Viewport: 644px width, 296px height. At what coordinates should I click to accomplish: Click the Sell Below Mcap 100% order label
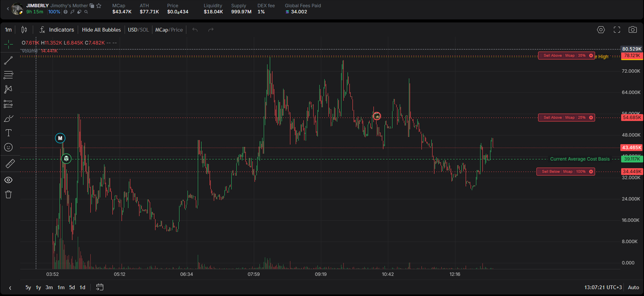click(x=566, y=172)
